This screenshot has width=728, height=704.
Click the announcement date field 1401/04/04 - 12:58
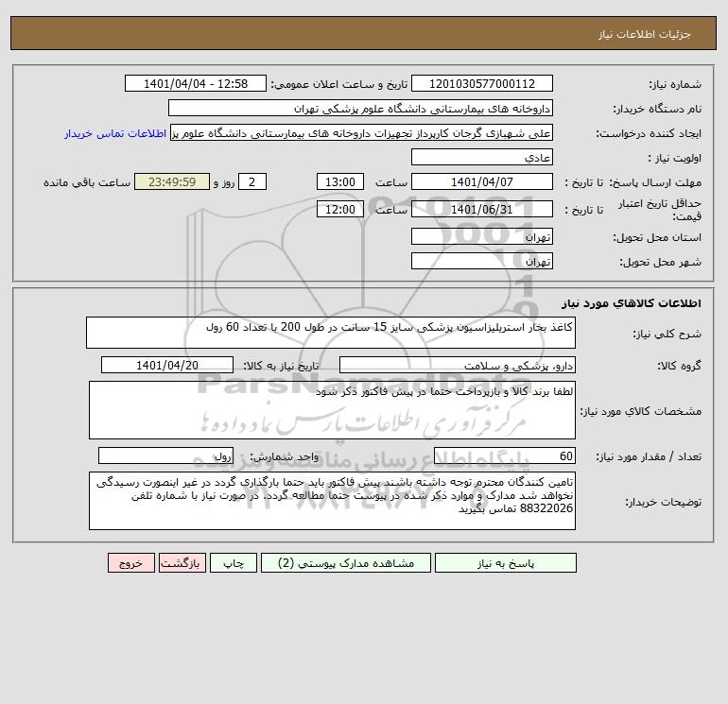point(196,83)
